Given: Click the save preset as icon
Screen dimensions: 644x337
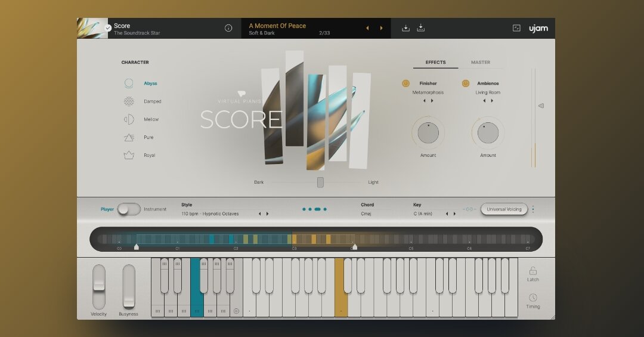Looking at the screenshot, I should point(420,28).
